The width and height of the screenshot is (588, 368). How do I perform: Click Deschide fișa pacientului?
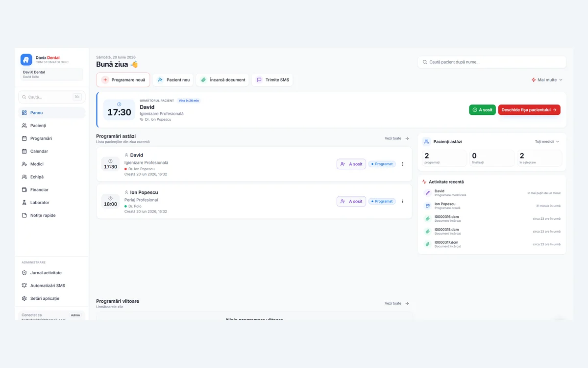click(529, 110)
